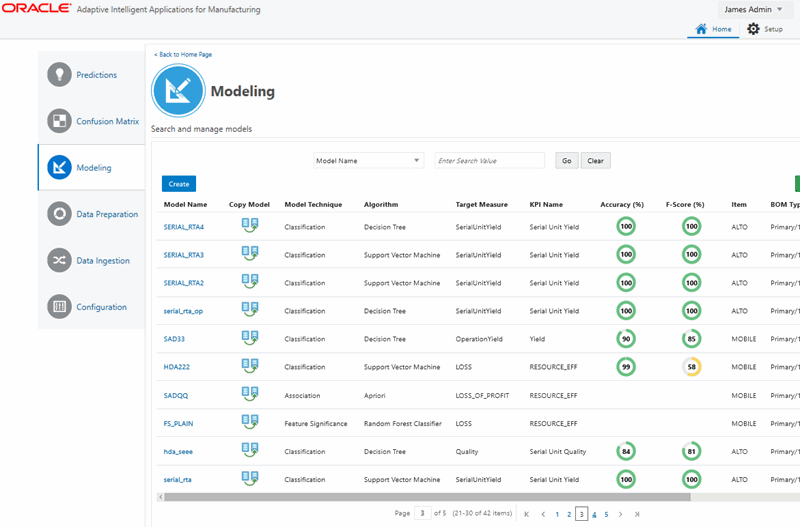Open Data Ingestion menu item
Image resolution: width=800 pixels, height=527 pixels.
click(103, 261)
